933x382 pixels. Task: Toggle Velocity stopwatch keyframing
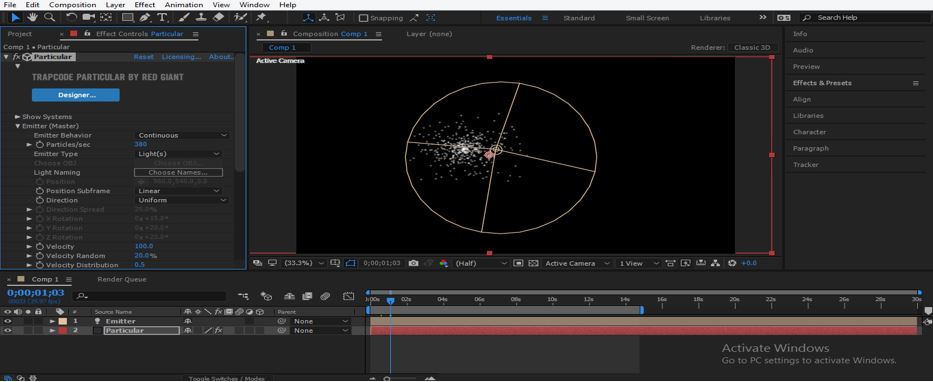(39, 246)
